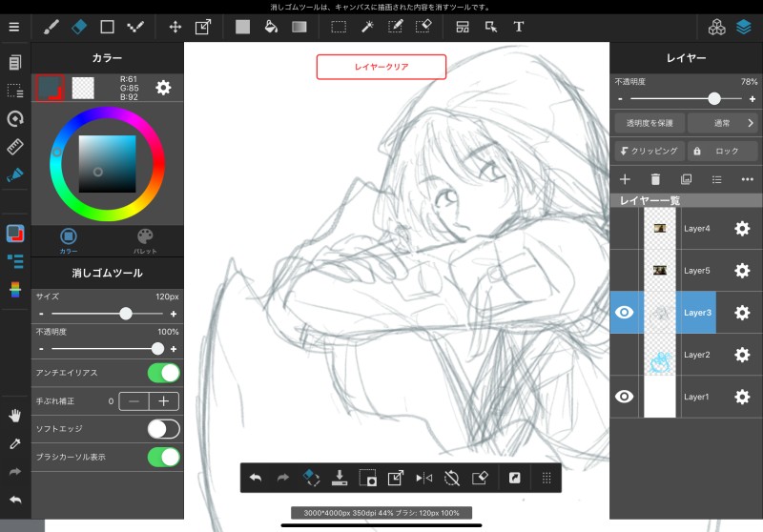The width and height of the screenshot is (763, 532).
Task: Open the layer list options icon
Action: 717,179
